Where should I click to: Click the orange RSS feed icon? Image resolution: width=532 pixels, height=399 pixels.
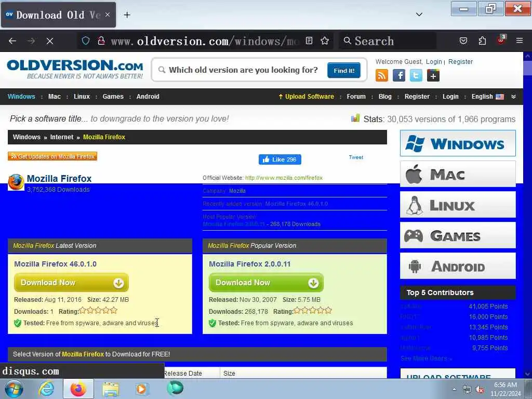[x=382, y=75]
